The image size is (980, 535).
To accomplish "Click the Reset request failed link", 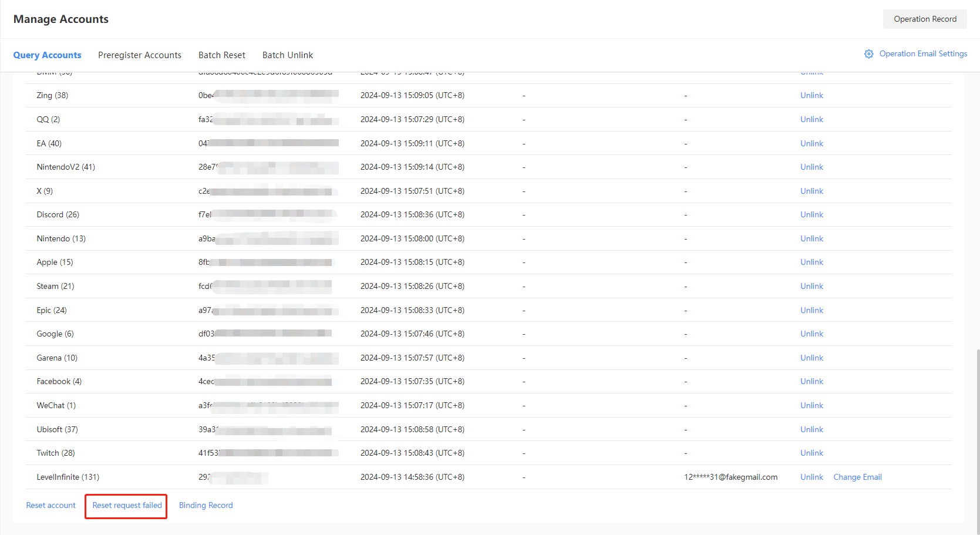I will [127, 506].
